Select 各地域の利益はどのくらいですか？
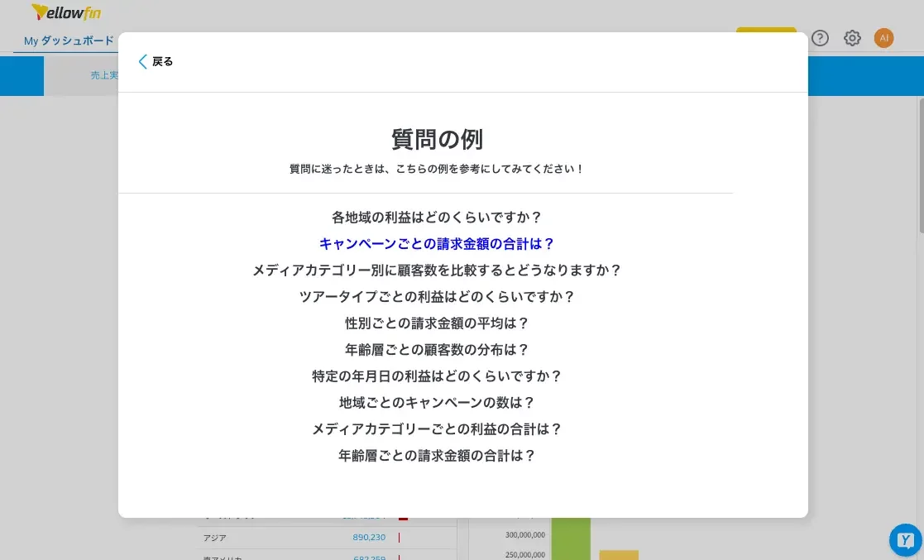Screen dimensions: 924x560 pos(437,217)
